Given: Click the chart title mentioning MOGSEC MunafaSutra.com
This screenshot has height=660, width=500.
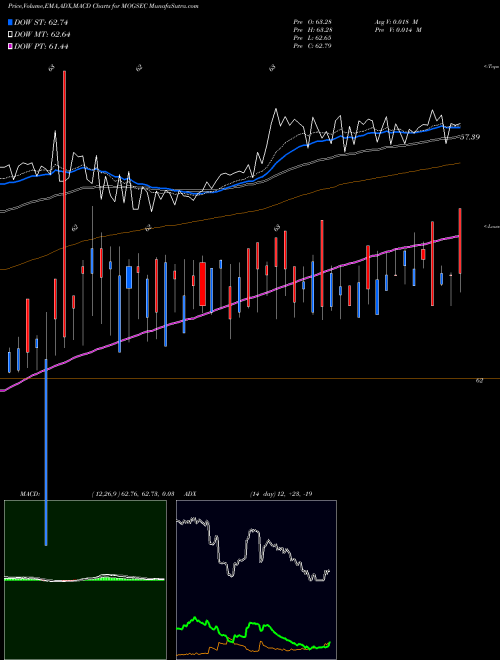Looking at the screenshot, I should click(x=103, y=6).
